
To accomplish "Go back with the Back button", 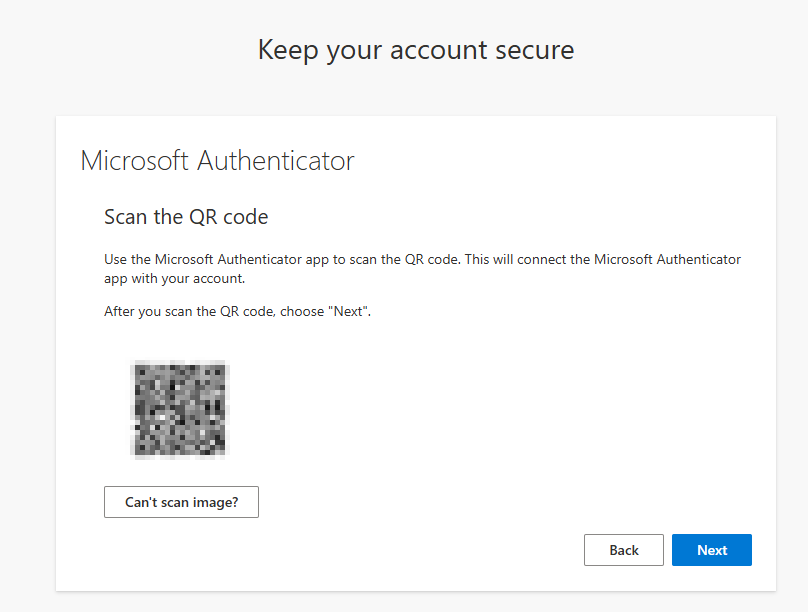I will coord(624,550).
